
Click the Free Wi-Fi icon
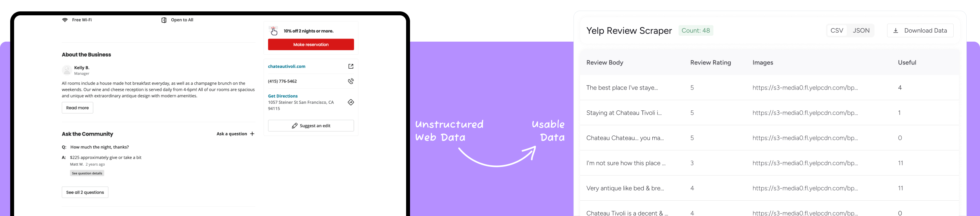click(65, 20)
